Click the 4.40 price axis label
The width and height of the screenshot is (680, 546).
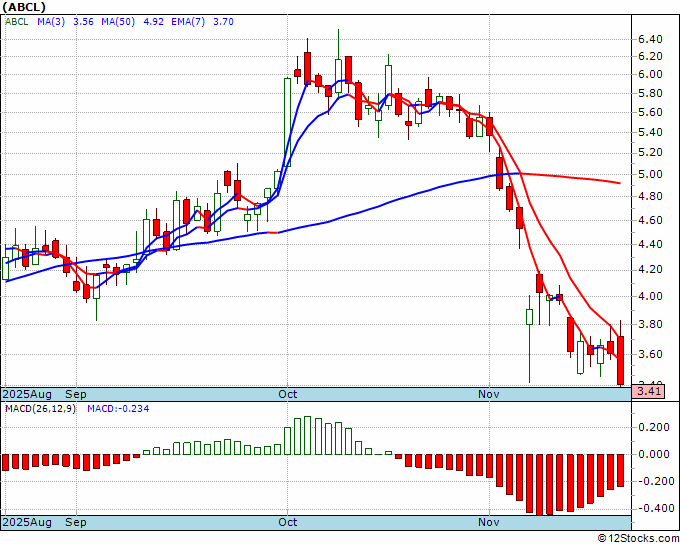(650, 244)
